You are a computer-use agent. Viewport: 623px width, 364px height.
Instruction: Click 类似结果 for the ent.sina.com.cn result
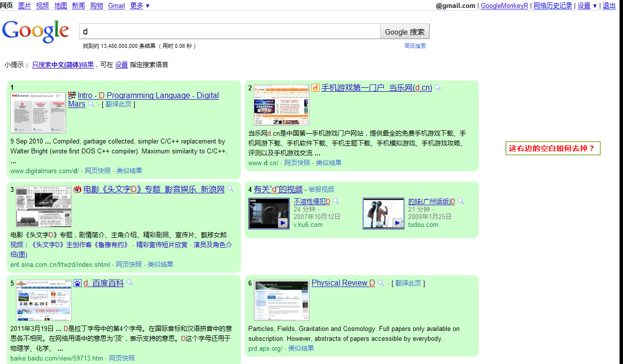(160, 264)
